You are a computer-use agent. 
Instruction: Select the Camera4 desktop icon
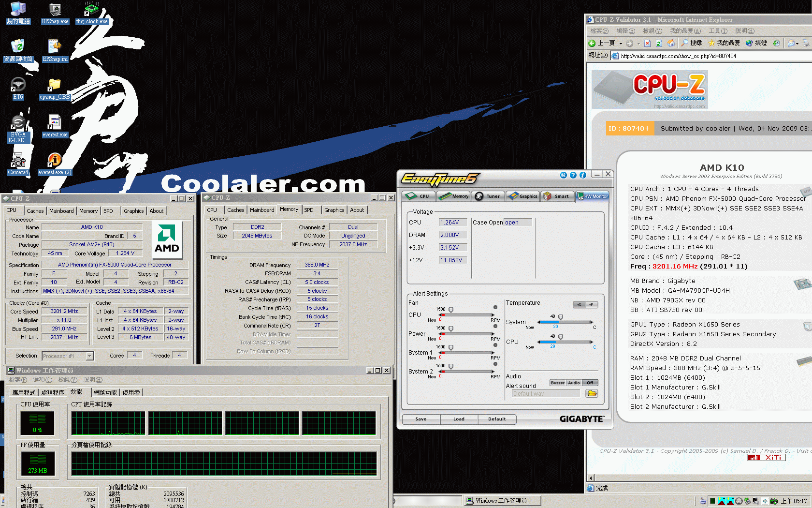18,164
